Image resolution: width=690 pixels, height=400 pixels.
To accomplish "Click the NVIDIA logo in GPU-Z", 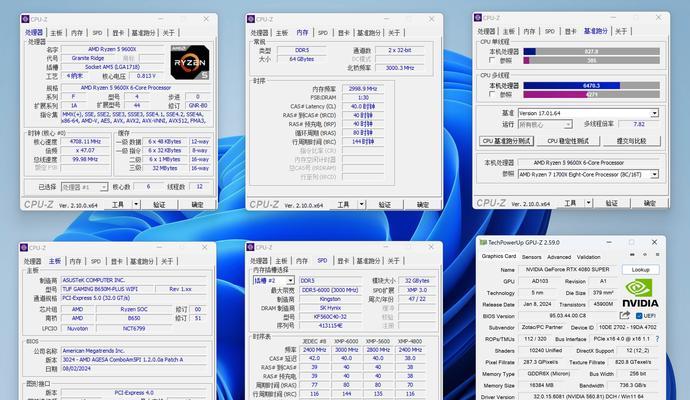I will pos(640,294).
